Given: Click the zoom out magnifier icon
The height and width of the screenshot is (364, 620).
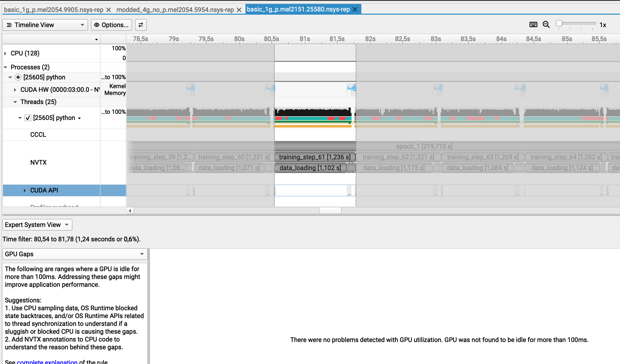Looking at the screenshot, I should (x=546, y=25).
